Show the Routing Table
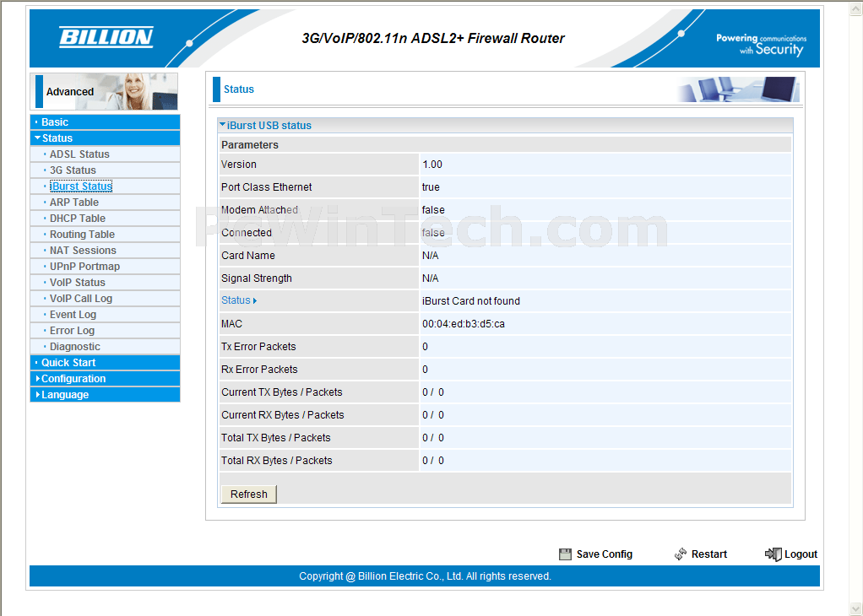 (x=82, y=235)
